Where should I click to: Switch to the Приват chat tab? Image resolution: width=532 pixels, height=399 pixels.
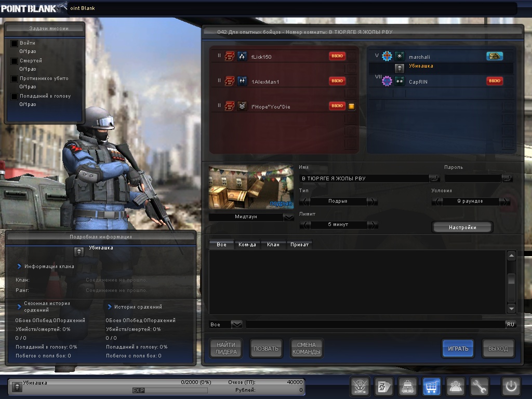299,244
